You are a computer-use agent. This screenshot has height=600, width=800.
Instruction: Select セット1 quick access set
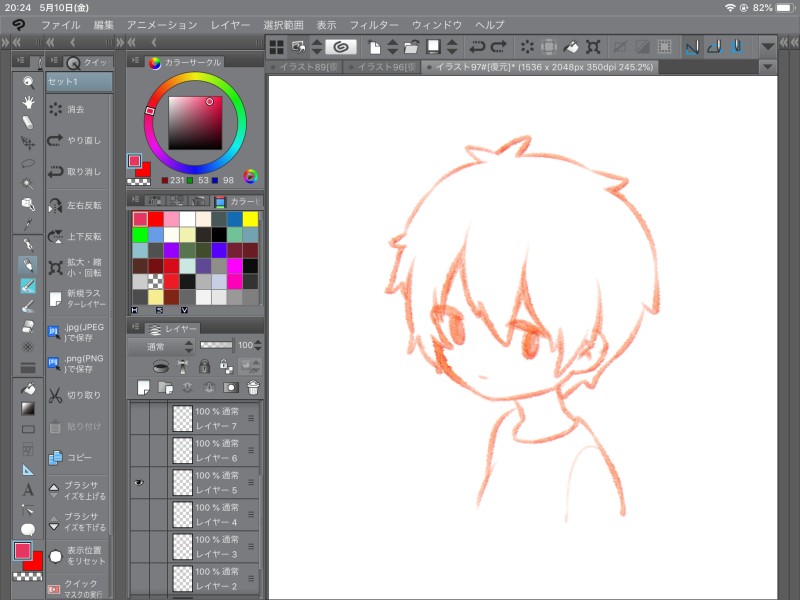[79, 82]
